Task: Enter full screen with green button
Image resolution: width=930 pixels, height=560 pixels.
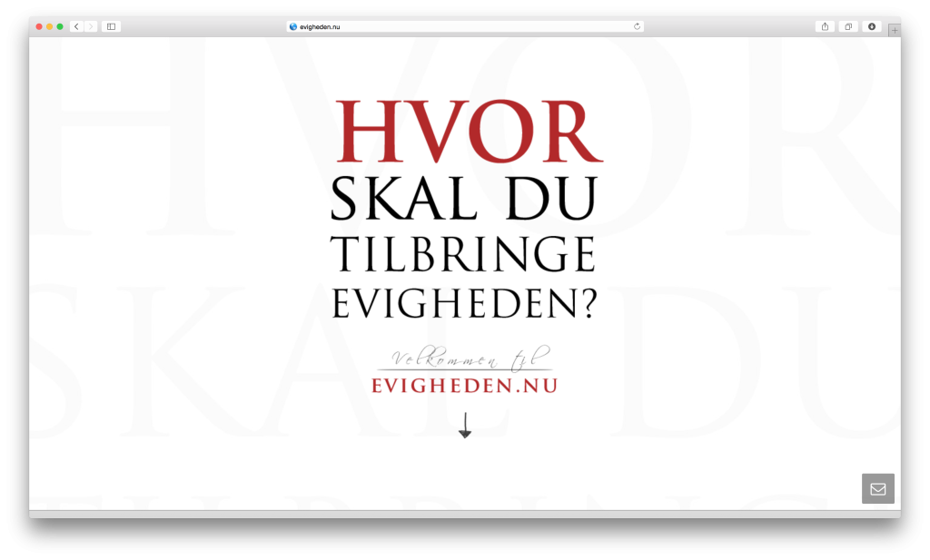Action: (x=60, y=26)
